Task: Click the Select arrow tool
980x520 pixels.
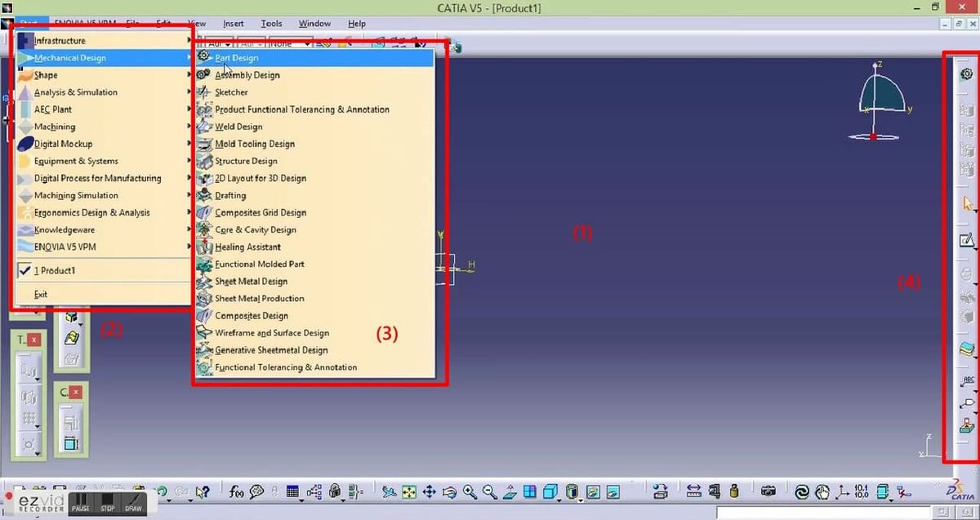Action: [x=969, y=204]
